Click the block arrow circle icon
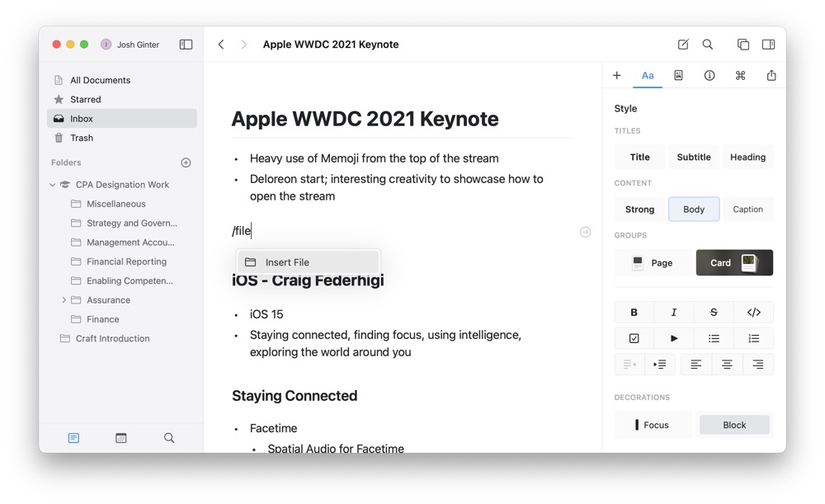 [585, 232]
